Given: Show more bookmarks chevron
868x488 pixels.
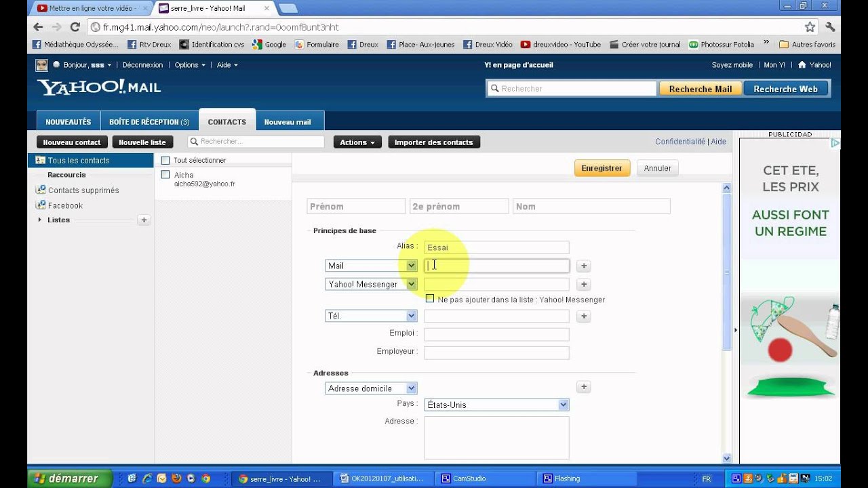Looking at the screenshot, I should (766, 43).
